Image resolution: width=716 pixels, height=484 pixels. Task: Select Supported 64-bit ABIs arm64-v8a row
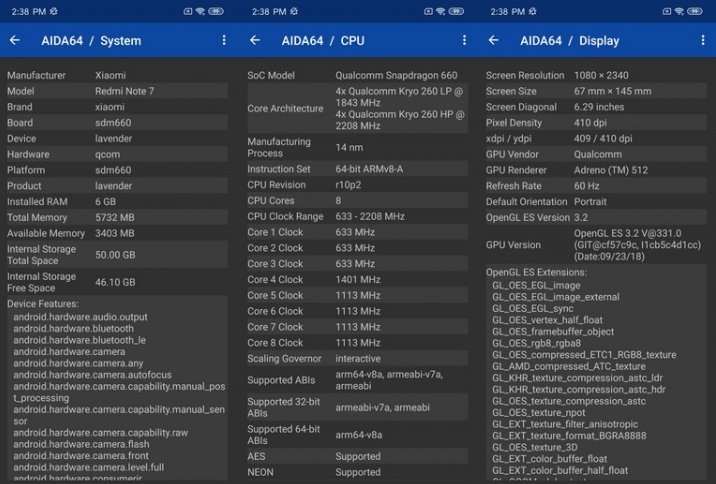[x=357, y=435]
